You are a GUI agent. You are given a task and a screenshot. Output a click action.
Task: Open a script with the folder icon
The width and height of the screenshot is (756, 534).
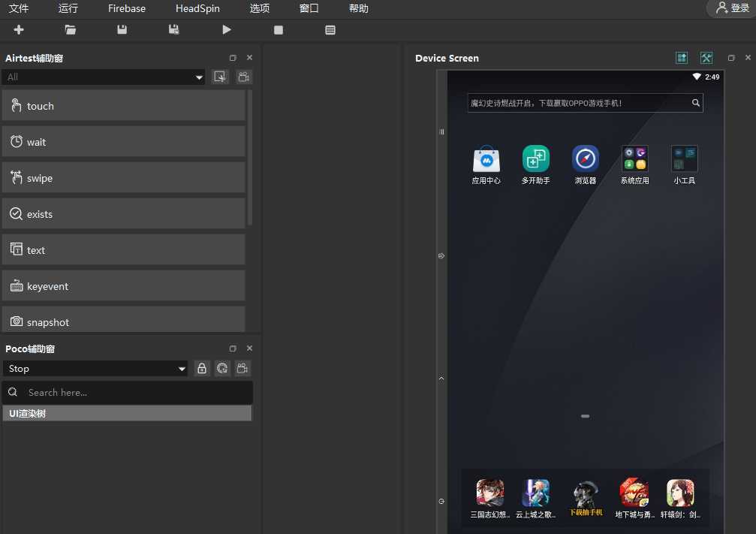[x=71, y=30]
